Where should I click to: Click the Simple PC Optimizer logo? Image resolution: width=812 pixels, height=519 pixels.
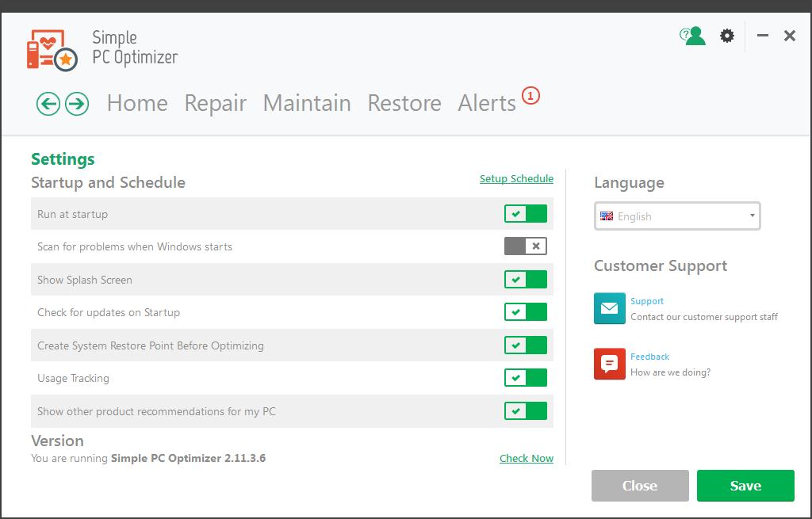[x=49, y=49]
